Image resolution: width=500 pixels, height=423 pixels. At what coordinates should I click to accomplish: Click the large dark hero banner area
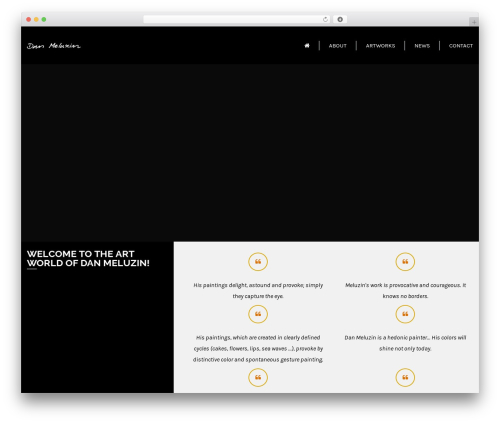250,153
